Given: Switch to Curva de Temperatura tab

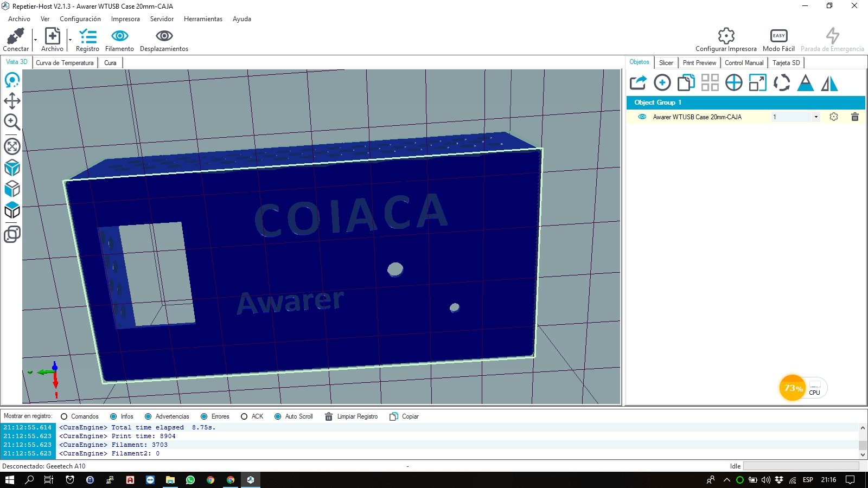Looking at the screenshot, I should click(65, 63).
